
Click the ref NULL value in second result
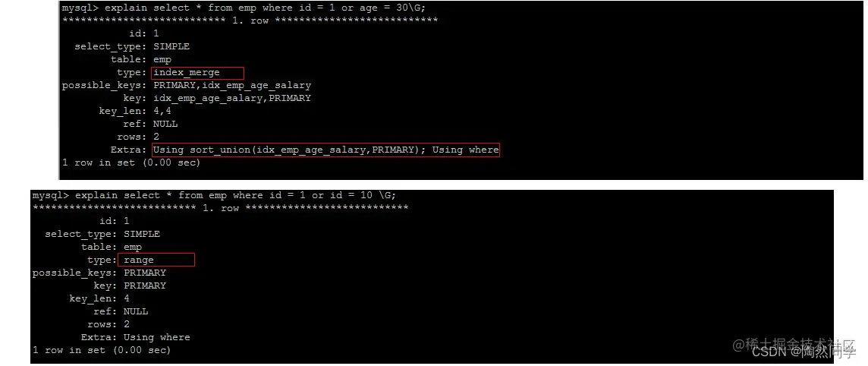click(x=136, y=311)
